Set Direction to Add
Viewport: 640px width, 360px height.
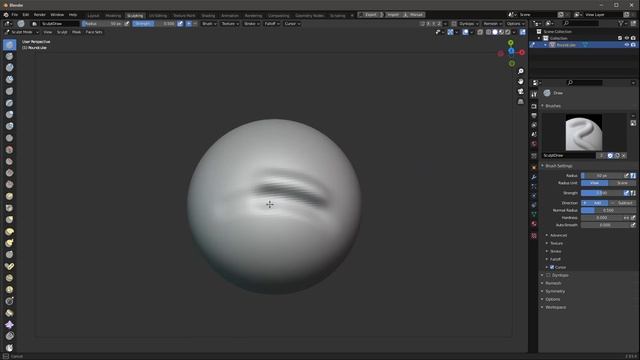[x=594, y=203]
